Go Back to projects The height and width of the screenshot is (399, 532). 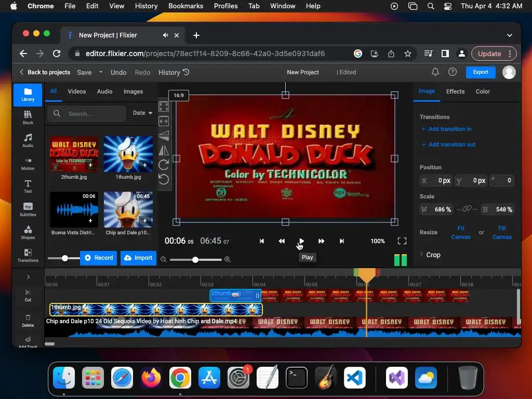[45, 72]
